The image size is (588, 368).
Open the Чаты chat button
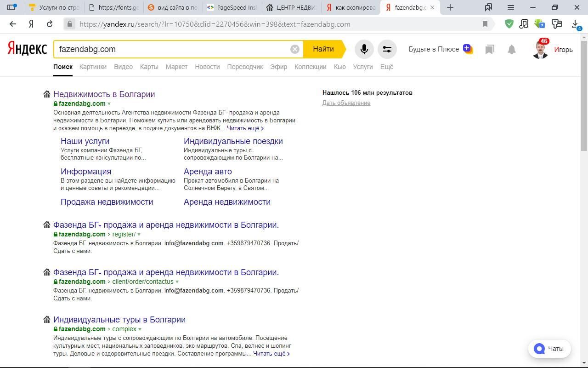pos(549,349)
